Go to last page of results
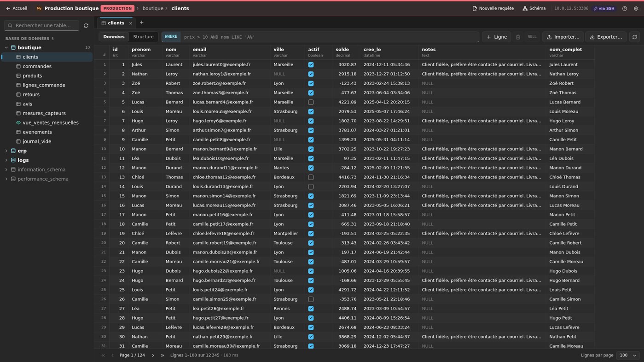Image resolution: width=644 pixels, height=362 pixels. click(x=162, y=355)
